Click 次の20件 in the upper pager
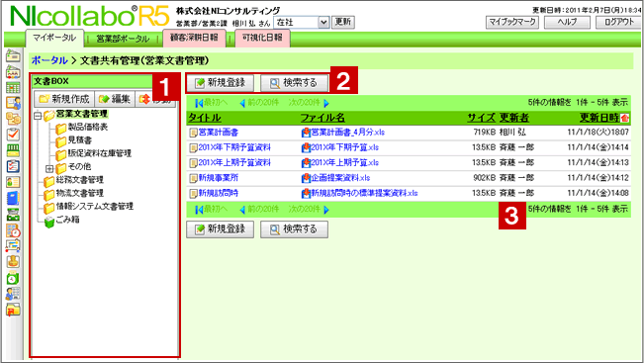Screen dimensions: 644x363 pyautogui.click(x=309, y=103)
